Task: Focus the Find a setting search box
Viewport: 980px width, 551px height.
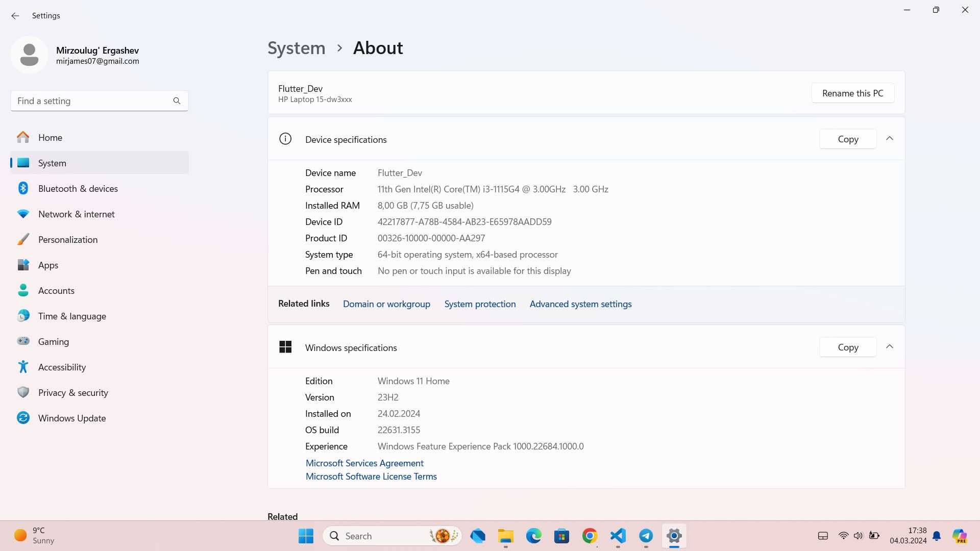Action: (100, 101)
